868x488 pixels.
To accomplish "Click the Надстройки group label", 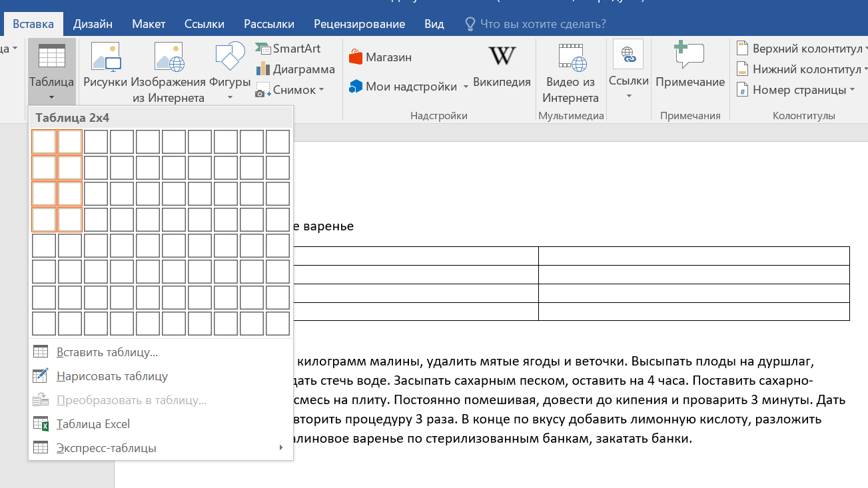I will tap(438, 116).
